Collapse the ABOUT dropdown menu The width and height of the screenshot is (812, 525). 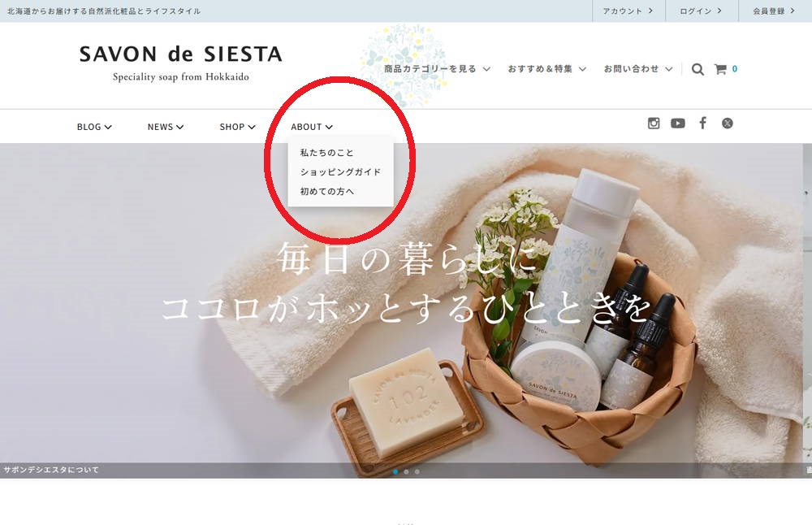(x=312, y=127)
